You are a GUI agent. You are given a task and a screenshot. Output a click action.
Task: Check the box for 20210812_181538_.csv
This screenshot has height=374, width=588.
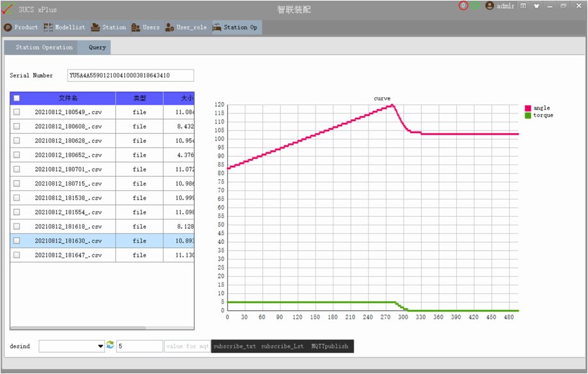[17, 197]
